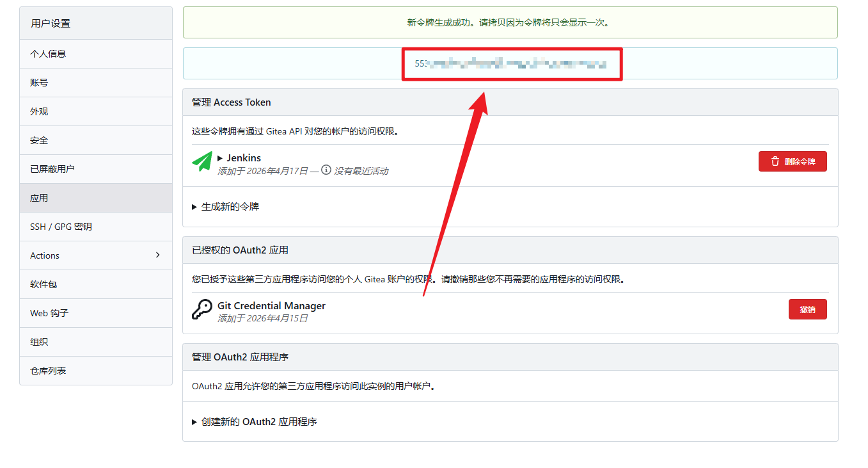Image resolution: width=868 pixels, height=468 pixels.
Task: Open the 已屏蔽用户 page
Action: tap(52, 169)
